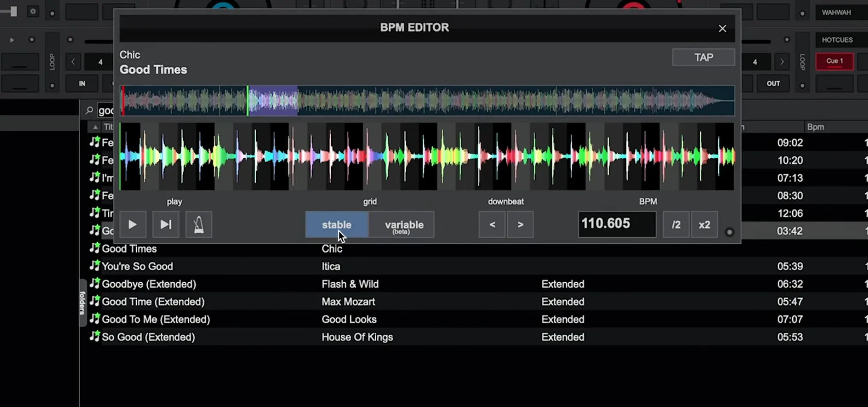The height and width of the screenshot is (407, 868).
Task: Click the TAP tempo button
Action: (703, 57)
